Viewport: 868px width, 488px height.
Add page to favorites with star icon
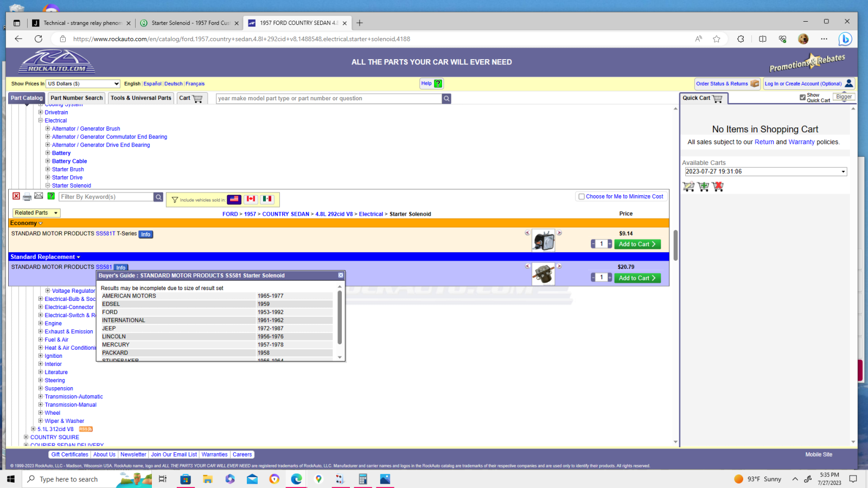(717, 38)
